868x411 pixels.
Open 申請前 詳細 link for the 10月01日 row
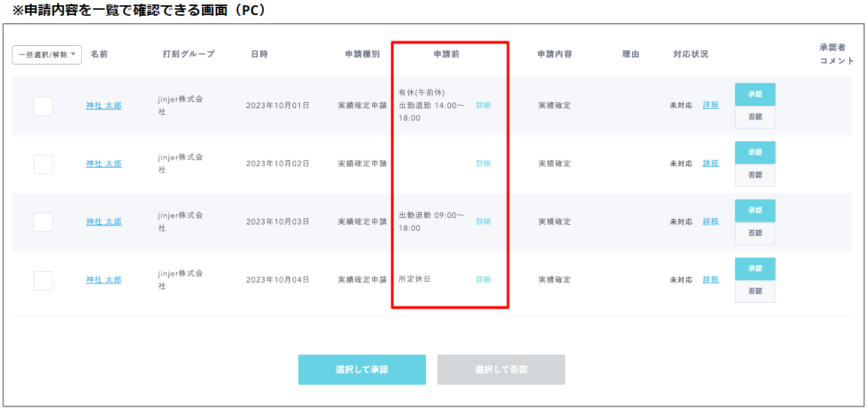[x=483, y=106]
